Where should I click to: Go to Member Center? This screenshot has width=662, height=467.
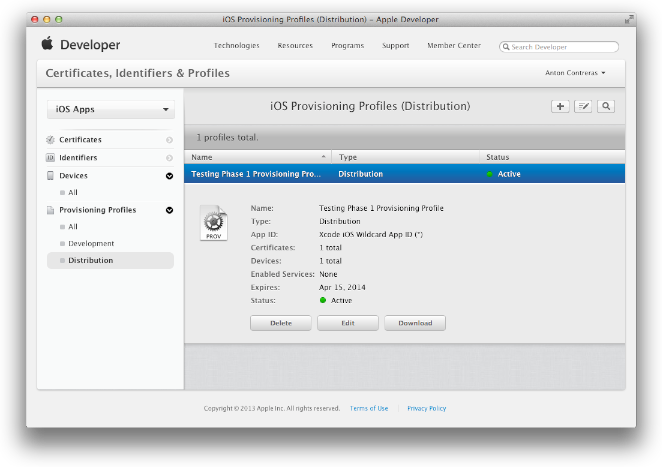[x=453, y=46]
